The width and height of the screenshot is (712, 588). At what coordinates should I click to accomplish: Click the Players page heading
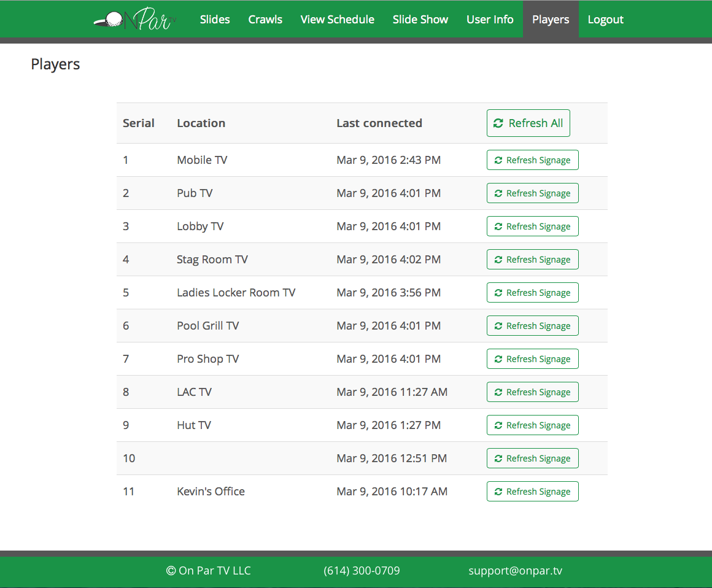point(55,64)
